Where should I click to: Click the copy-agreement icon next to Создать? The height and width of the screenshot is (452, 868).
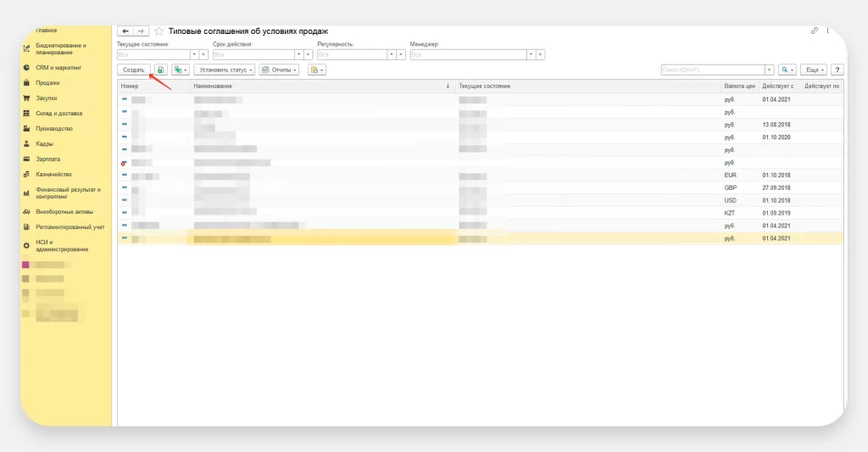click(160, 70)
